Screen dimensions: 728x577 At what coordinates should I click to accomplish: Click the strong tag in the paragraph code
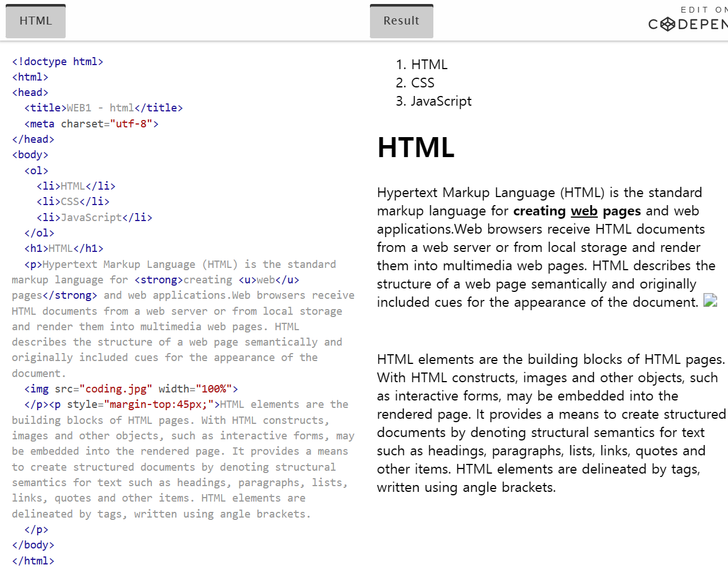click(x=158, y=279)
